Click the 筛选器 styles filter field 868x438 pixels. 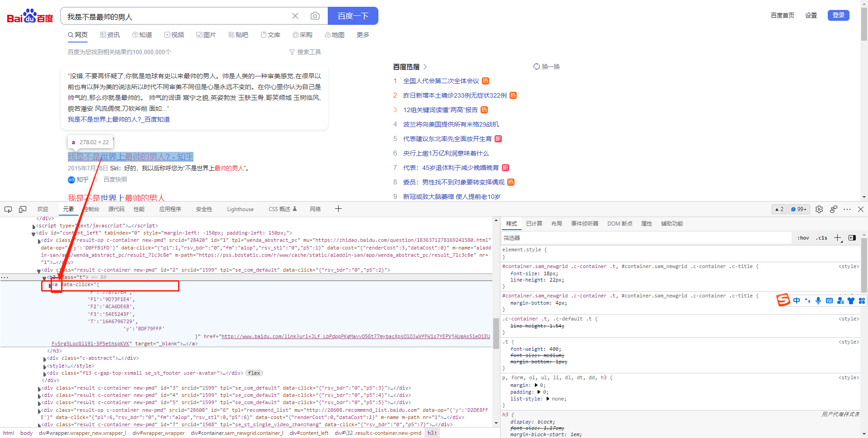tap(646, 238)
